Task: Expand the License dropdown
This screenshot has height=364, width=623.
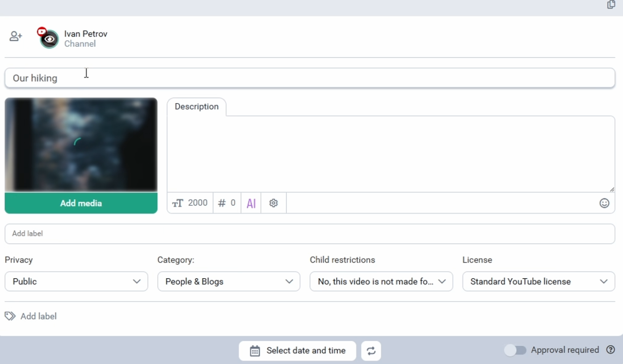Action: point(539,281)
